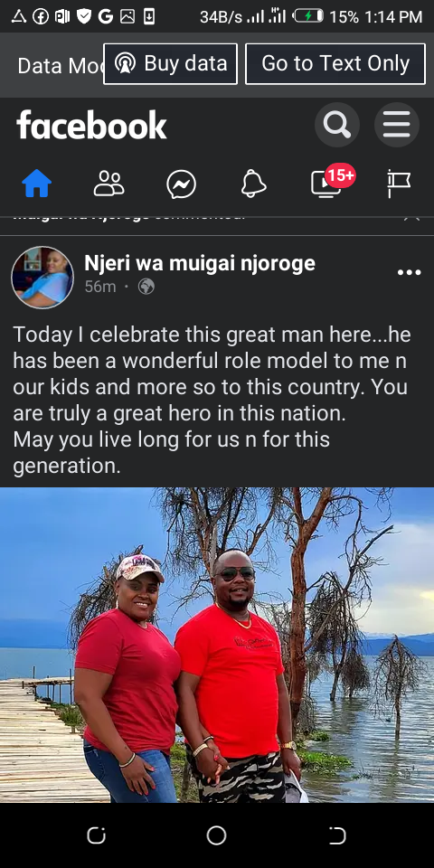The image size is (434, 868).
Task: Open Watch videos with 15+ badge
Action: pyautogui.click(x=332, y=182)
